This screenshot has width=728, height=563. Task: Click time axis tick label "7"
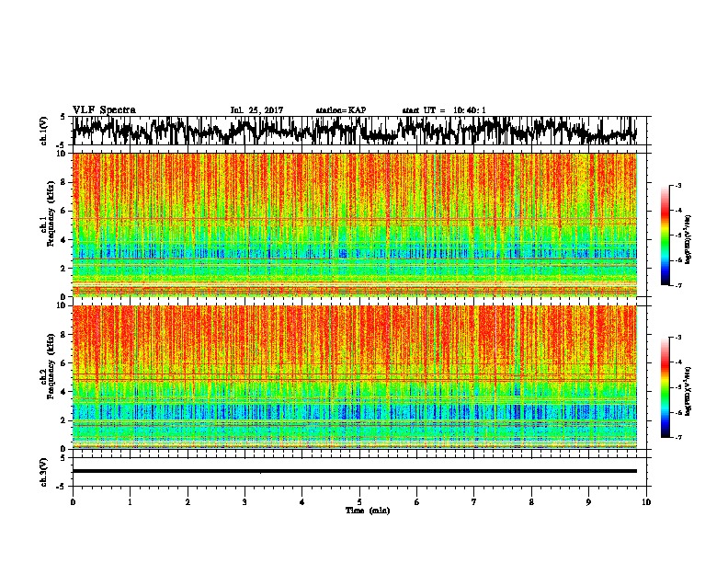coord(474,502)
